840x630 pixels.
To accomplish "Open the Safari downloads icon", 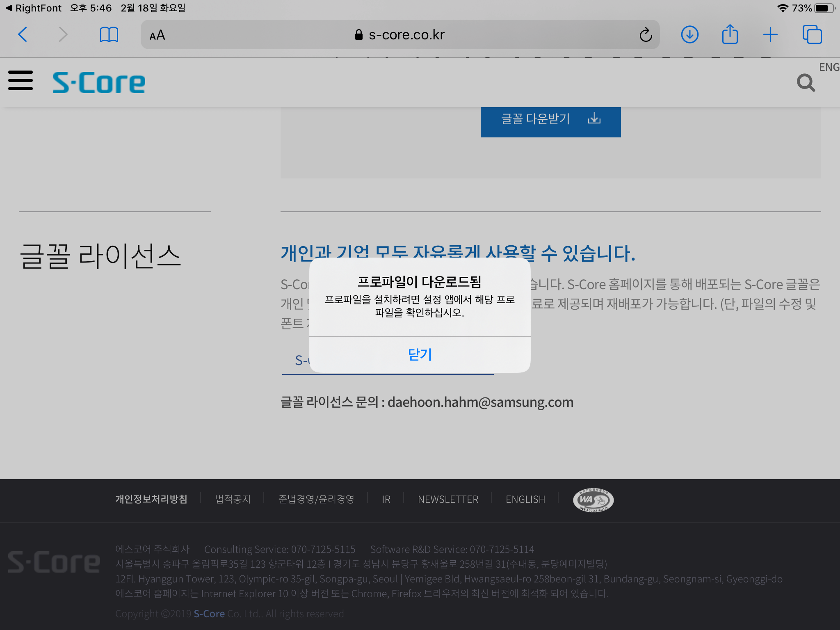I will click(x=689, y=34).
